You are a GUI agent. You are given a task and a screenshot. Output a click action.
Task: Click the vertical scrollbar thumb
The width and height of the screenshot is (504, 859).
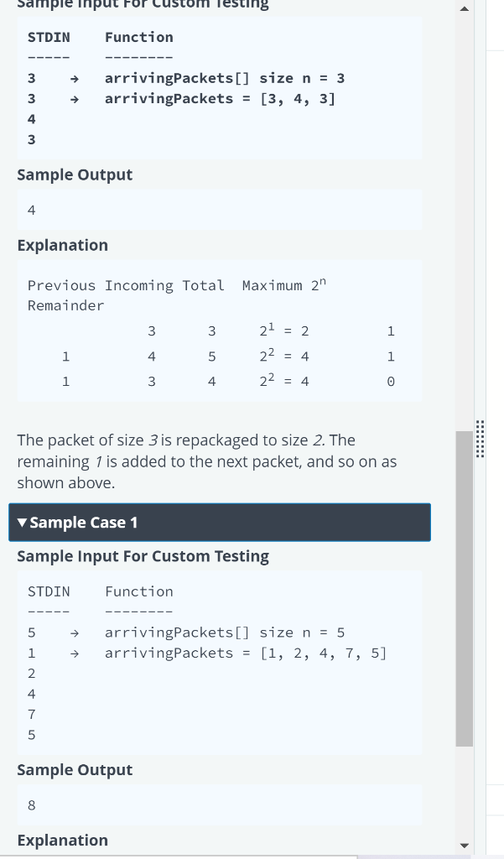464,588
